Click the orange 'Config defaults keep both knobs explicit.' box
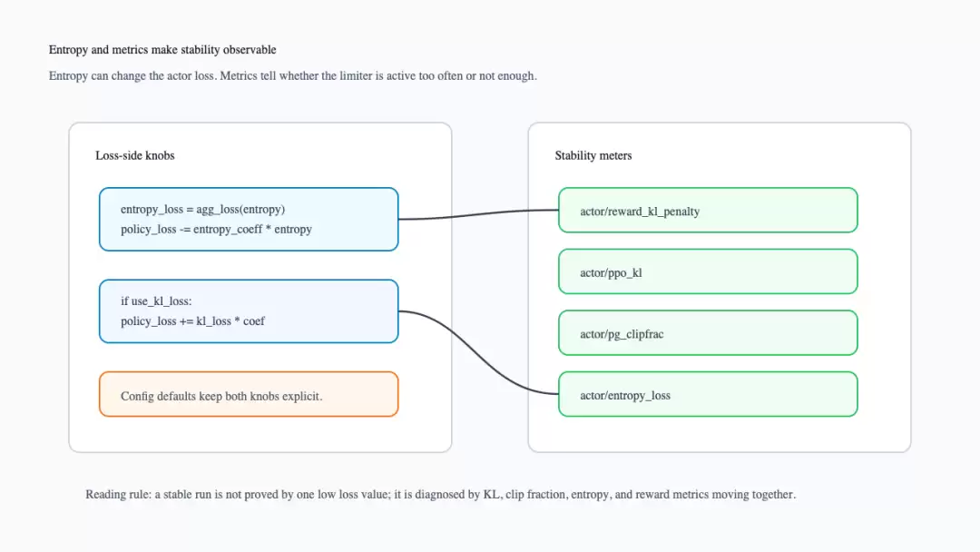 tap(249, 394)
